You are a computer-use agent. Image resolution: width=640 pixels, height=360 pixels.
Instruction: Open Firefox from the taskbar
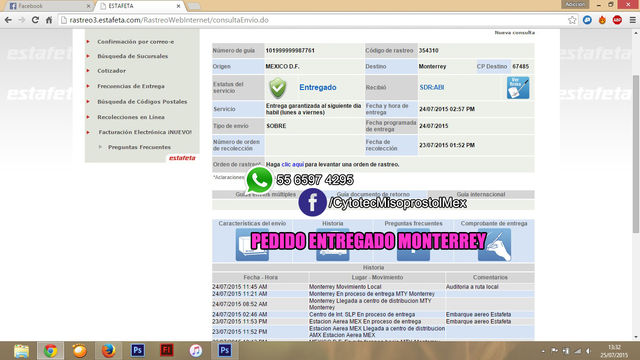[x=109, y=351]
